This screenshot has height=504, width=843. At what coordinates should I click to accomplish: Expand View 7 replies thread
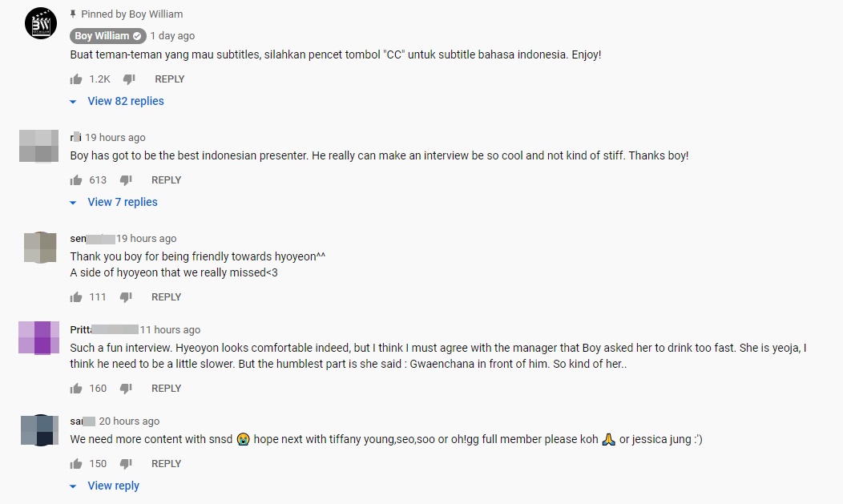click(122, 202)
